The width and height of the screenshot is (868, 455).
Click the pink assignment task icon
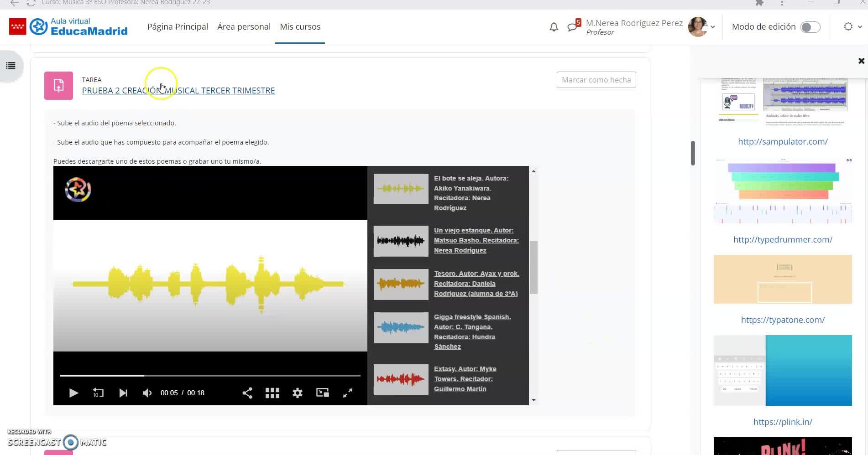coord(58,86)
